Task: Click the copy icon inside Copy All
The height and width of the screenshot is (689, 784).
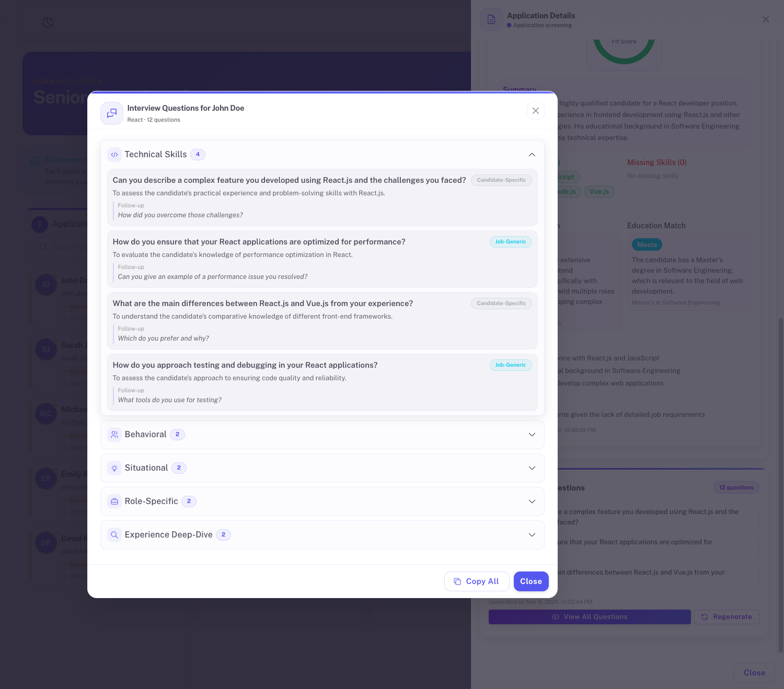Action: (457, 581)
